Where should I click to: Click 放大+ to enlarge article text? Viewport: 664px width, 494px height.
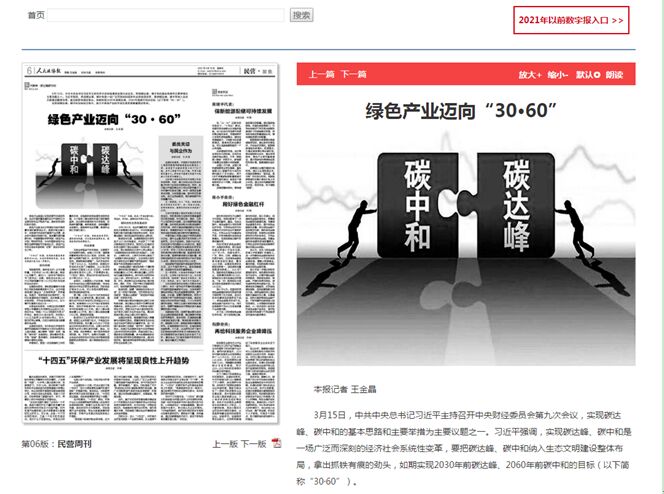529,75
